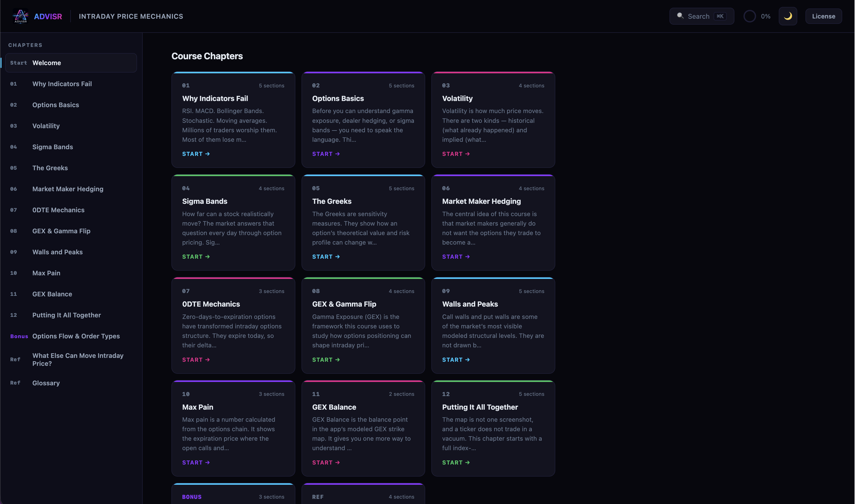
Task: Click The Greeks card title
Action: [332, 201]
